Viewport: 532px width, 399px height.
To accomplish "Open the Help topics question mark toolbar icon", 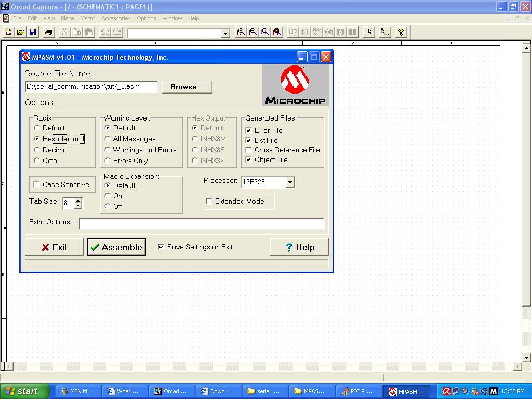I will click(401, 32).
